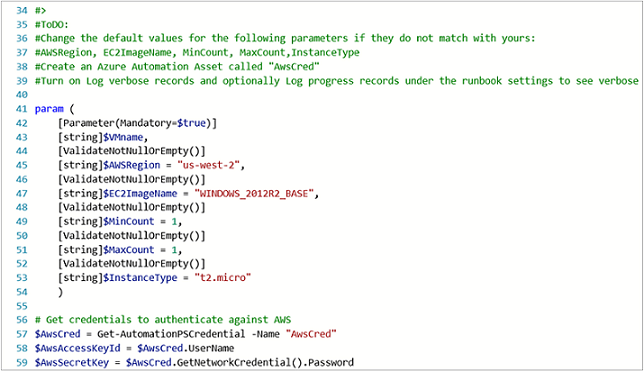The width and height of the screenshot is (644, 371).
Task: Click the $MinCount variable
Action: click(x=129, y=221)
